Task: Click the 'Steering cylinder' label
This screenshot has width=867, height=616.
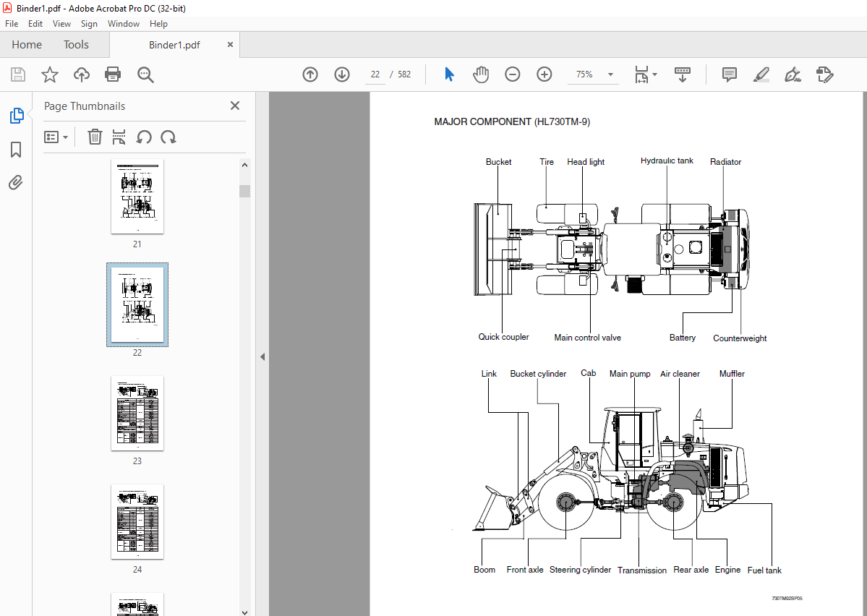Action: pyautogui.click(x=580, y=570)
